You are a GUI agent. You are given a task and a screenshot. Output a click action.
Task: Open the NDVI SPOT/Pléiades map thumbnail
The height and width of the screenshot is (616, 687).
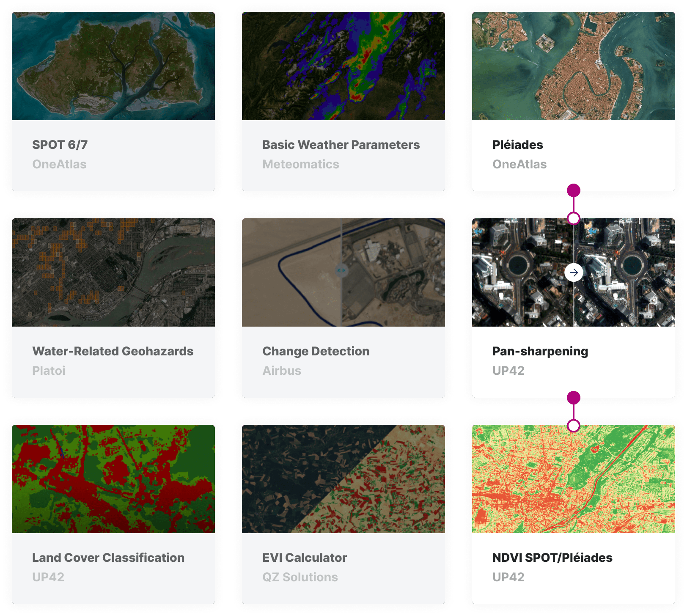tap(574, 479)
